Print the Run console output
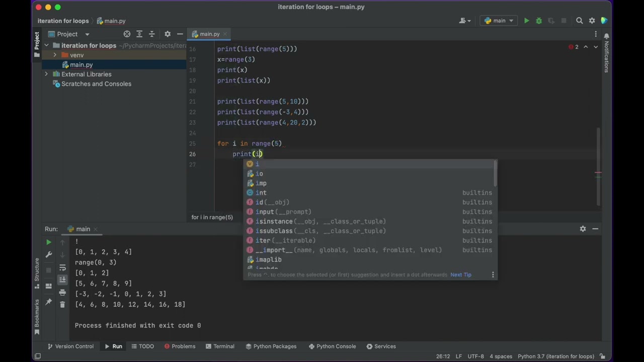Image resolution: width=644 pixels, height=362 pixels. click(62, 292)
